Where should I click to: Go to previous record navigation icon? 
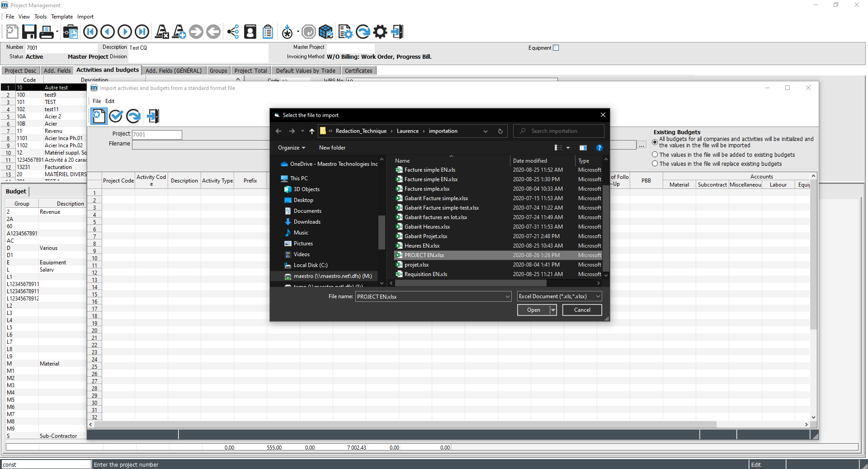pyautogui.click(x=108, y=32)
